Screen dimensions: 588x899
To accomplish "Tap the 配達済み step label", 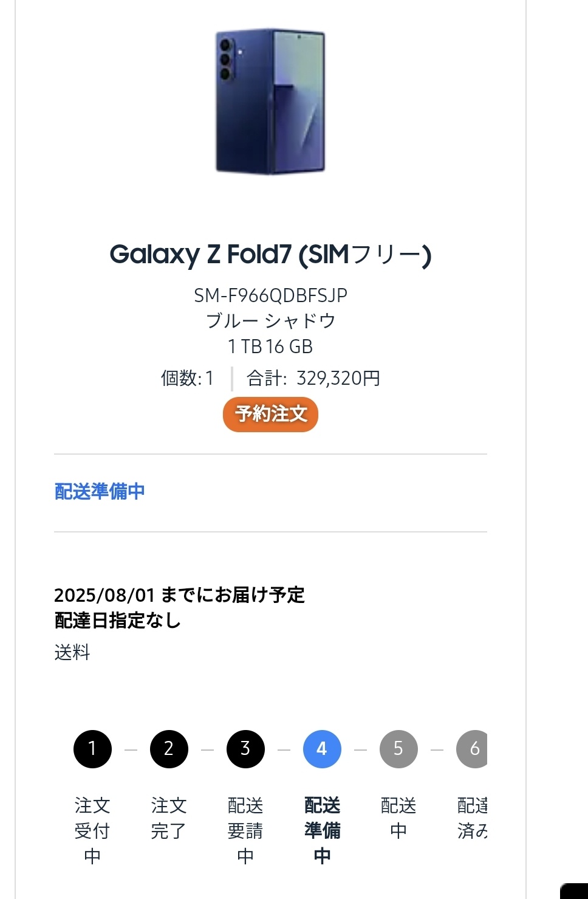I will click(472, 818).
